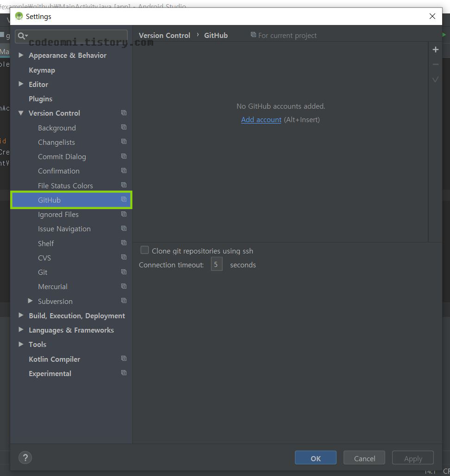
Task: Expand Languages & Frameworks section
Action: click(21, 329)
